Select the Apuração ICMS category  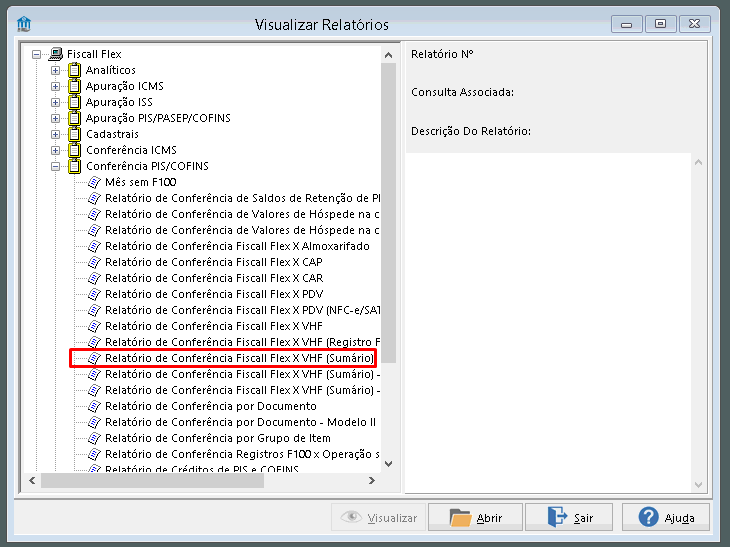point(125,86)
